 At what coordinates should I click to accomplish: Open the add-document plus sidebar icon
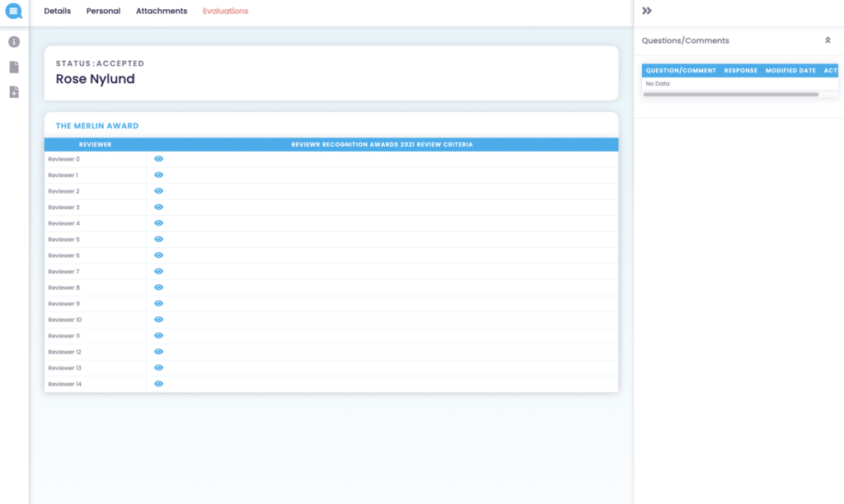tap(14, 92)
